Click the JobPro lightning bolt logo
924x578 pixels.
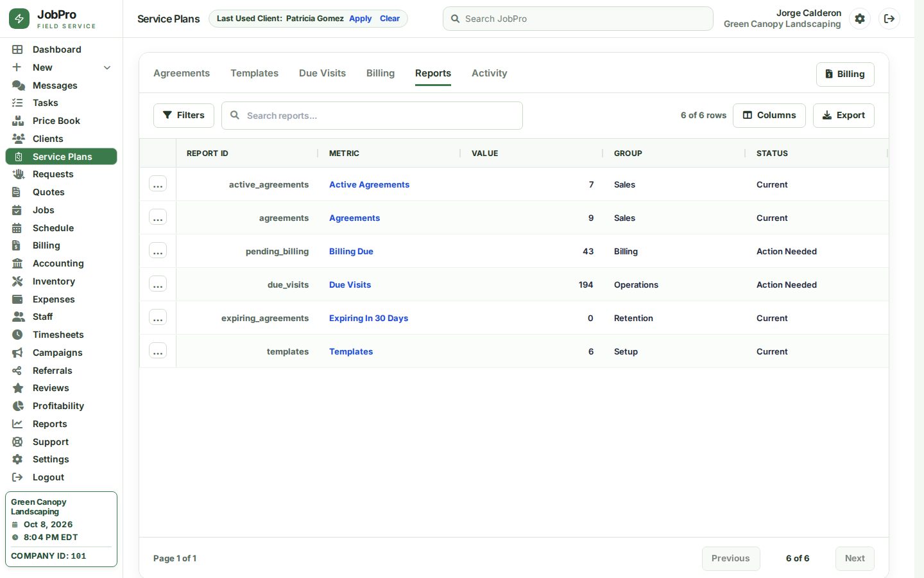pos(19,19)
